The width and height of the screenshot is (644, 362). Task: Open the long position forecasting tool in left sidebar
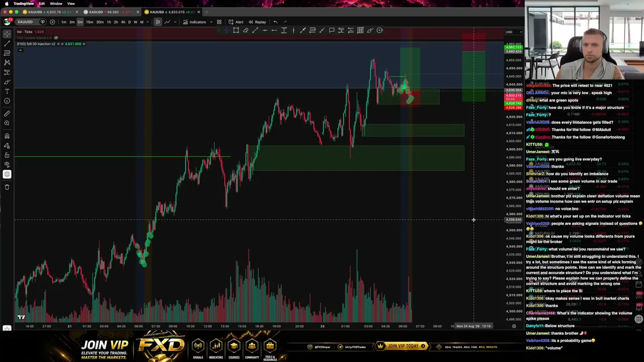click(7, 72)
